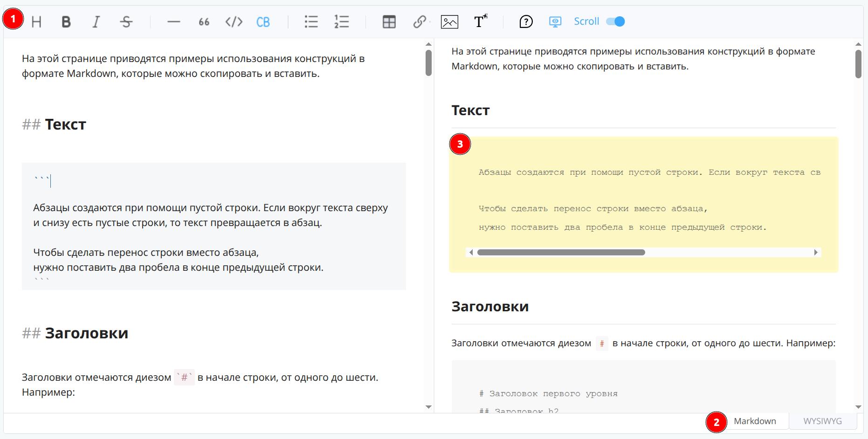This screenshot has width=868, height=439.
Task: Click the T text formatting icon
Action: 480,21
